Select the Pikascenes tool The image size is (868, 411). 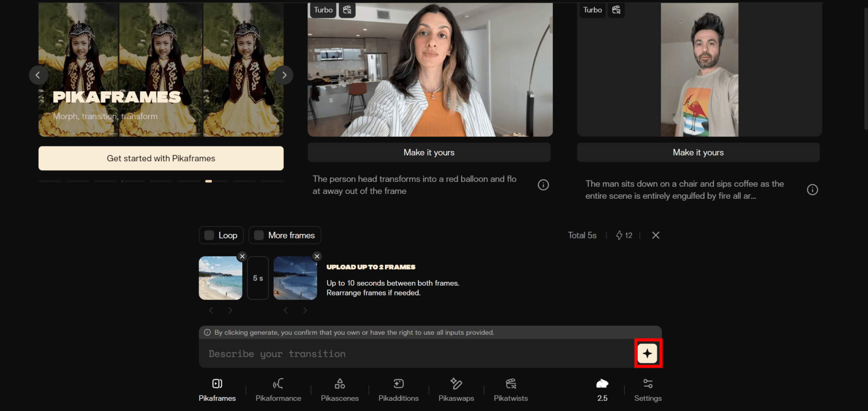coord(339,390)
